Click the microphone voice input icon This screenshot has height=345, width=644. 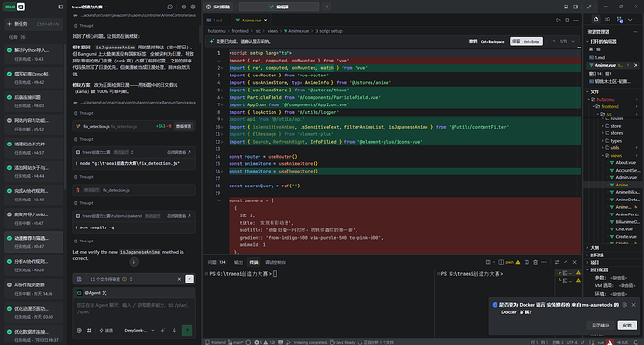[175, 330]
